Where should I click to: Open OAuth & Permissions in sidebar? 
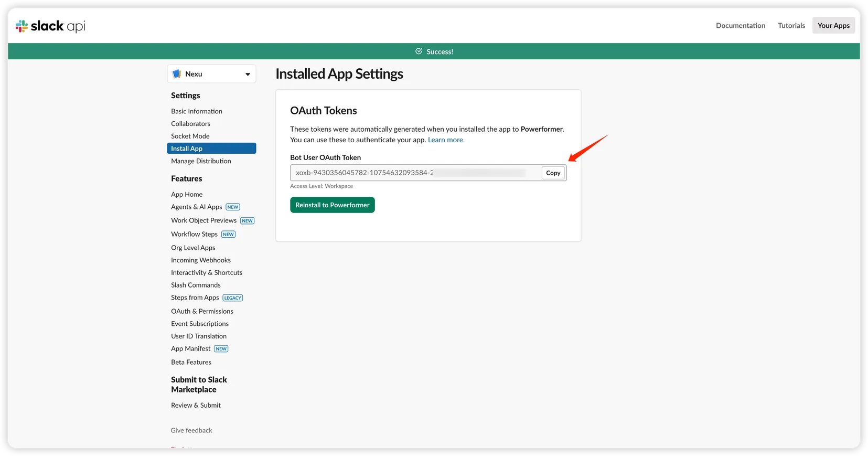(x=202, y=311)
